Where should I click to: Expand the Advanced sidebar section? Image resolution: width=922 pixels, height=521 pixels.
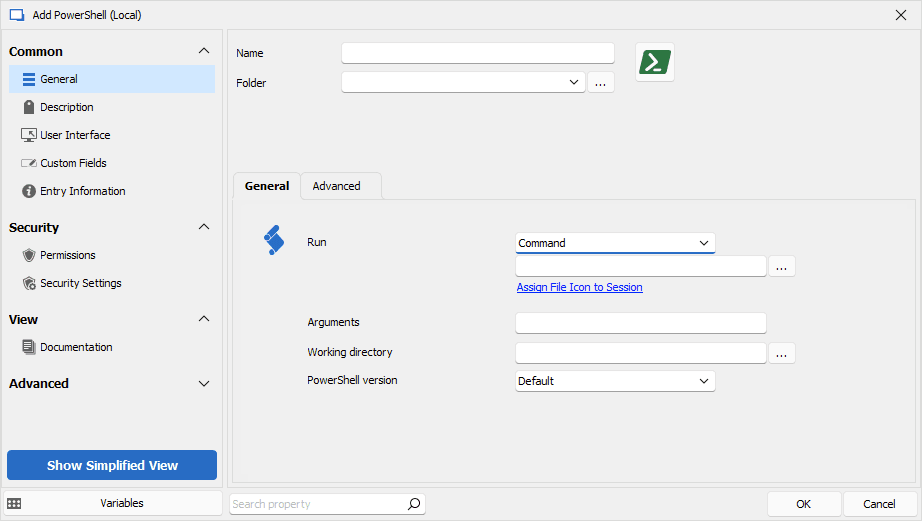[204, 383]
